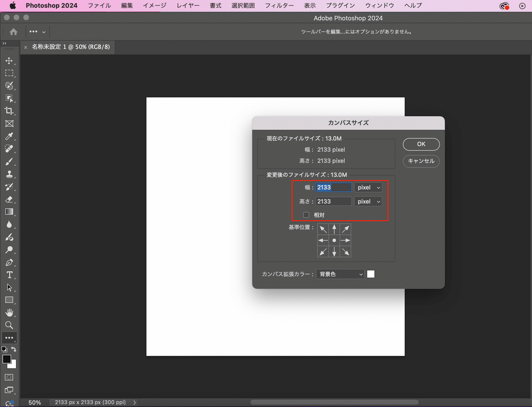Image resolution: width=532 pixels, height=407 pixels.
Task: Set anchor to top-right arrow
Action: pyautogui.click(x=345, y=229)
